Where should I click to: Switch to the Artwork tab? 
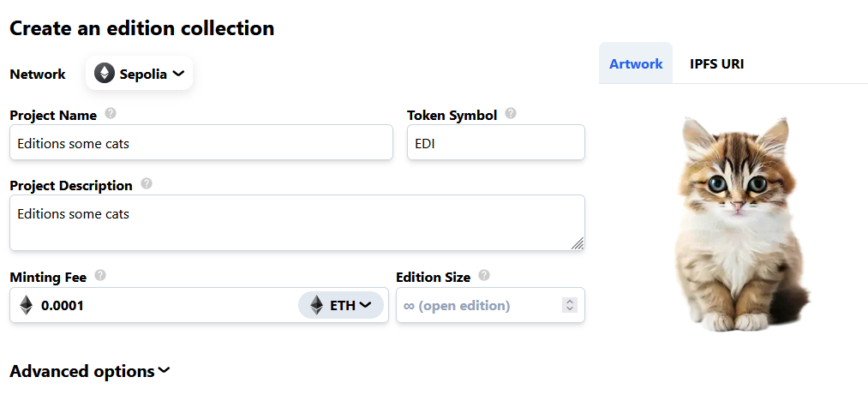636,63
